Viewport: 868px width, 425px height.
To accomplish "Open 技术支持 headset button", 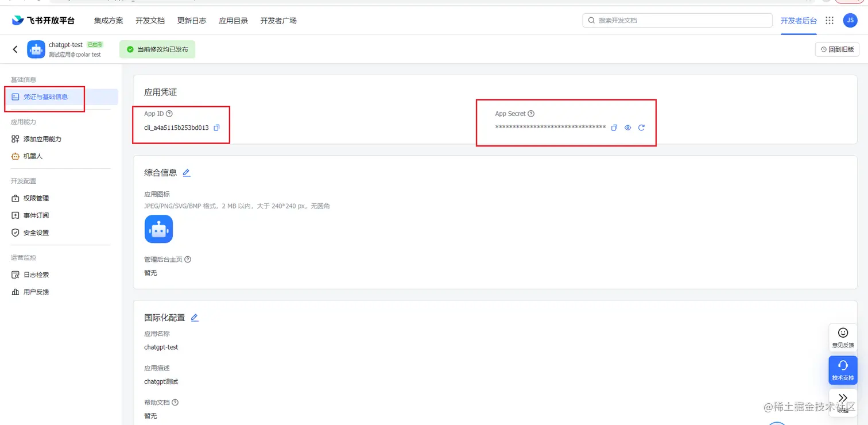I will pyautogui.click(x=843, y=370).
